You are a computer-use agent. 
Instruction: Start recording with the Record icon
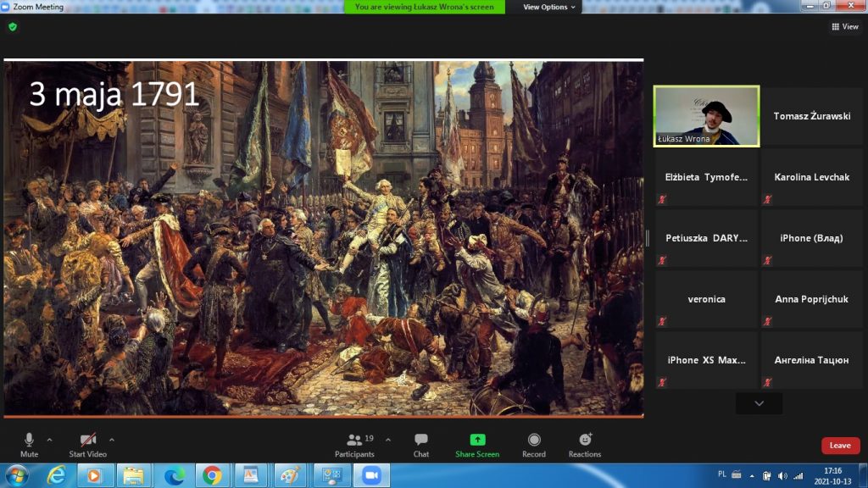point(534,440)
